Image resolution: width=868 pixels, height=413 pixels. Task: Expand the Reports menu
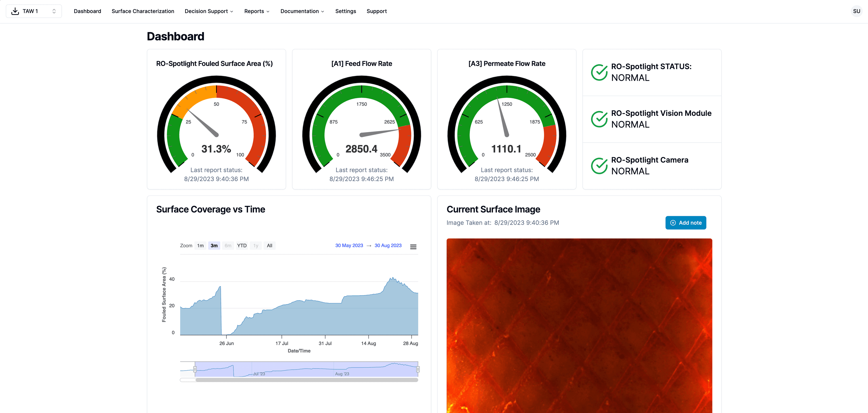257,11
